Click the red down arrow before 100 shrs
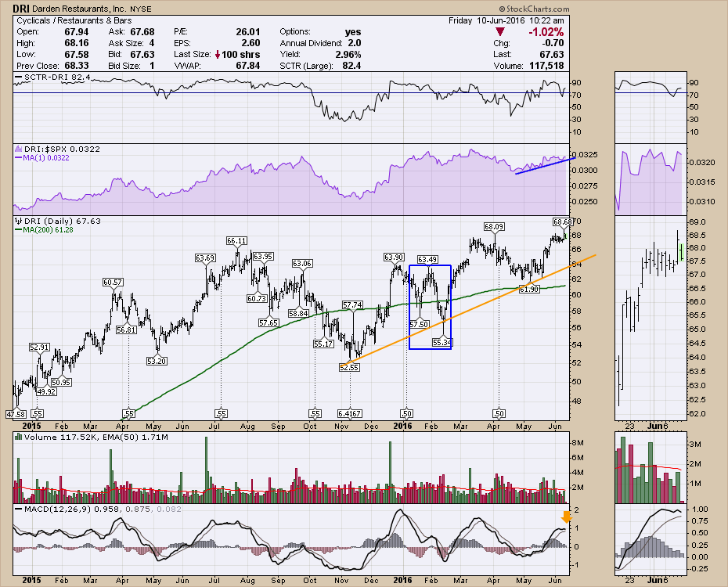The image size is (728, 587). point(218,54)
